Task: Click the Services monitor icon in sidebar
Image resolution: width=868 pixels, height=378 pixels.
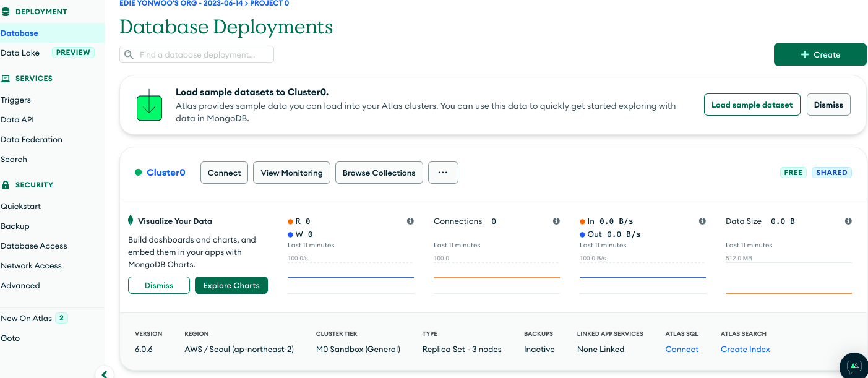Action: pyautogui.click(x=6, y=79)
